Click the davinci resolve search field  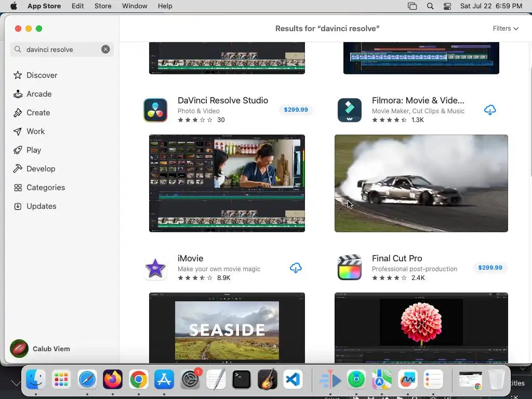pyautogui.click(x=62, y=49)
